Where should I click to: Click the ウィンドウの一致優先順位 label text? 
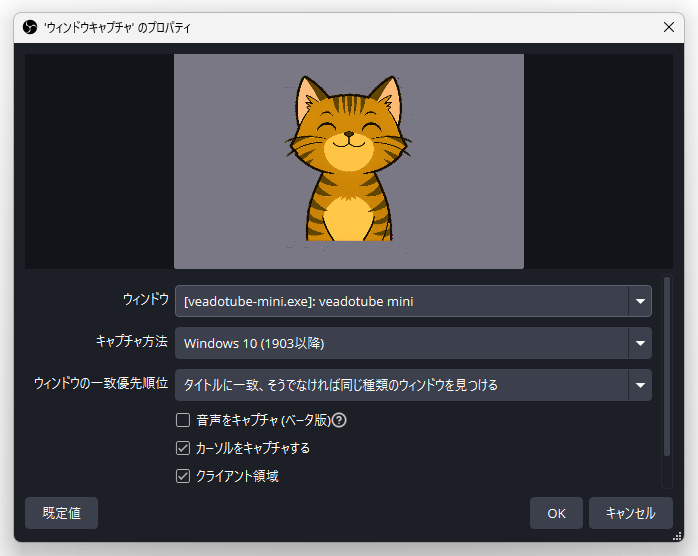coord(101,384)
